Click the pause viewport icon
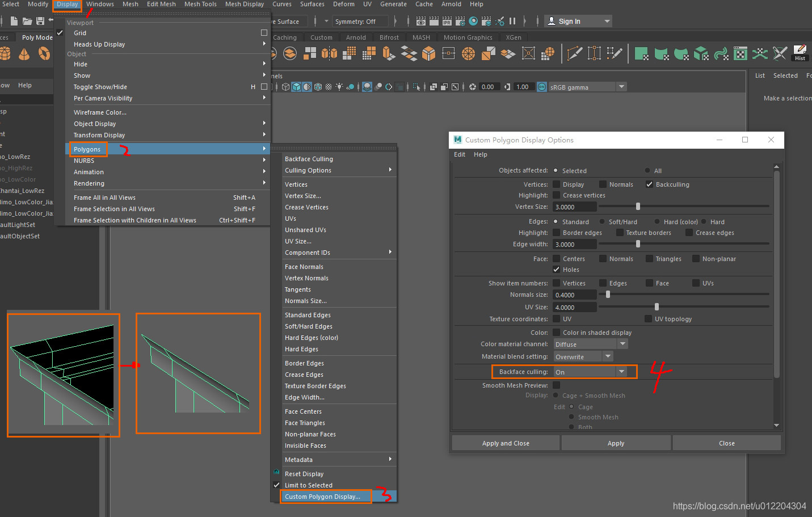Screen dimensions: 812x517 click(512, 22)
